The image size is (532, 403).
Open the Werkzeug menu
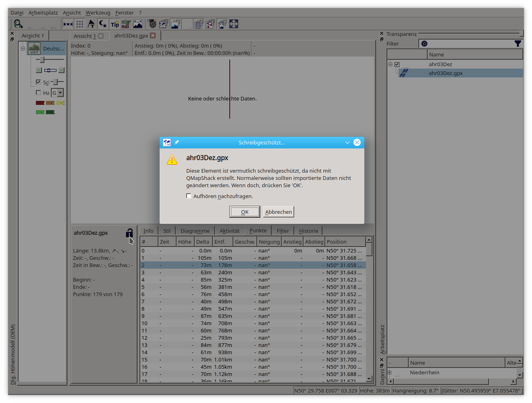pyautogui.click(x=98, y=13)
